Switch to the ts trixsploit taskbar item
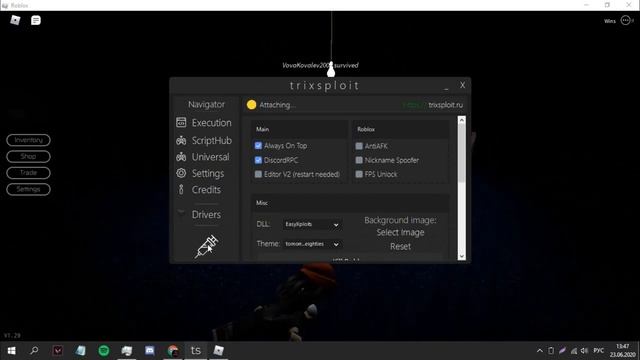 [x=196, y=351]
